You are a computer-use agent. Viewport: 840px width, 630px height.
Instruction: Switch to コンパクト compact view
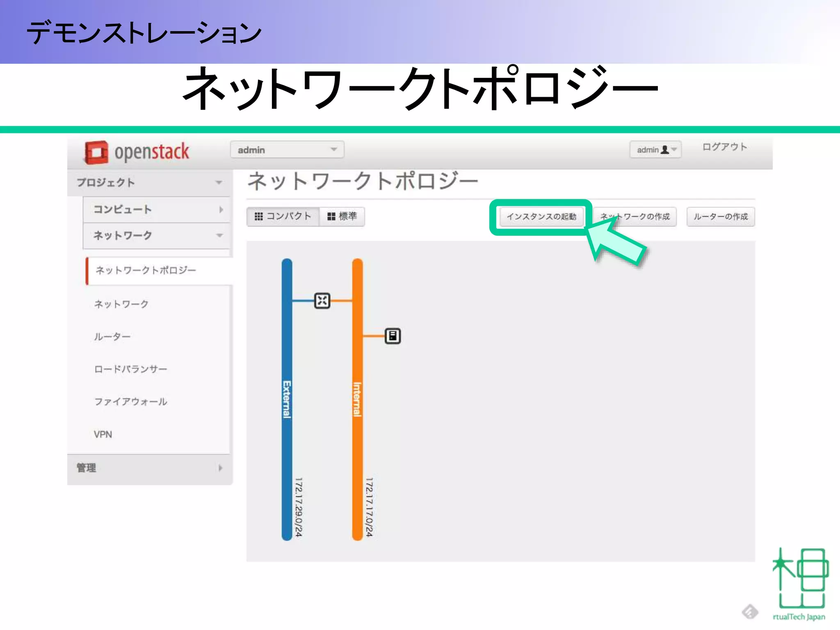point(283,216)
